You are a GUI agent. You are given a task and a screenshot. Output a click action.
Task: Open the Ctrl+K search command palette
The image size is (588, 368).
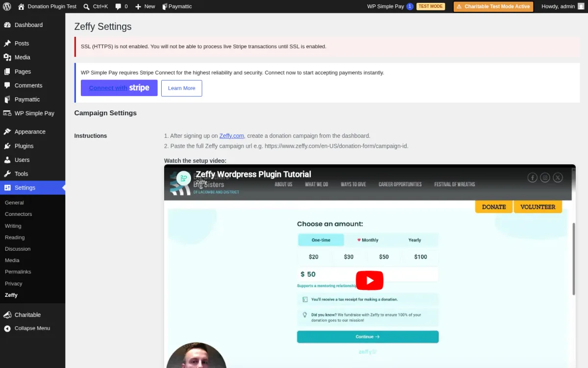coord(96,6)
